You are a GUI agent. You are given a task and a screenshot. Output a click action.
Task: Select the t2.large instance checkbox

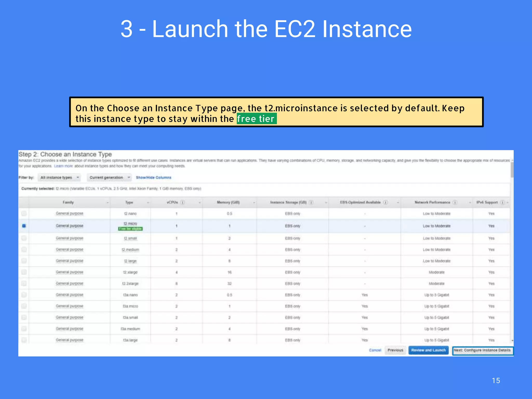(x=24, y=261)
